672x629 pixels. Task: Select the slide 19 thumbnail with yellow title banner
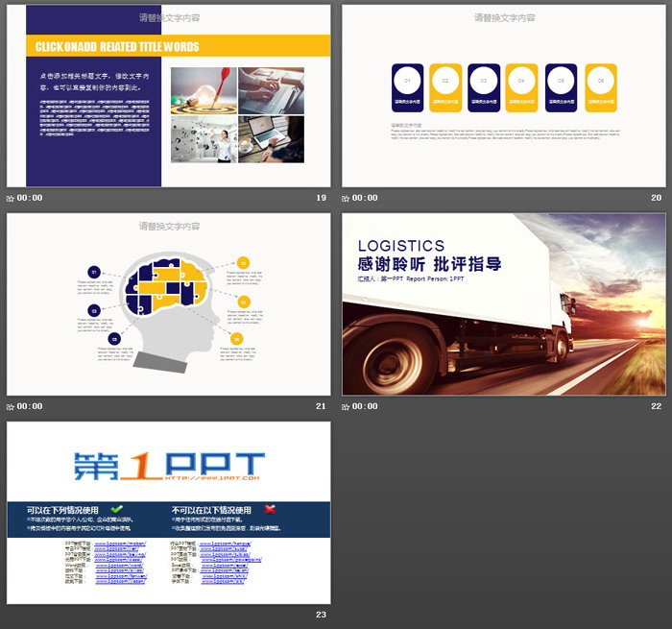(169, 96)
